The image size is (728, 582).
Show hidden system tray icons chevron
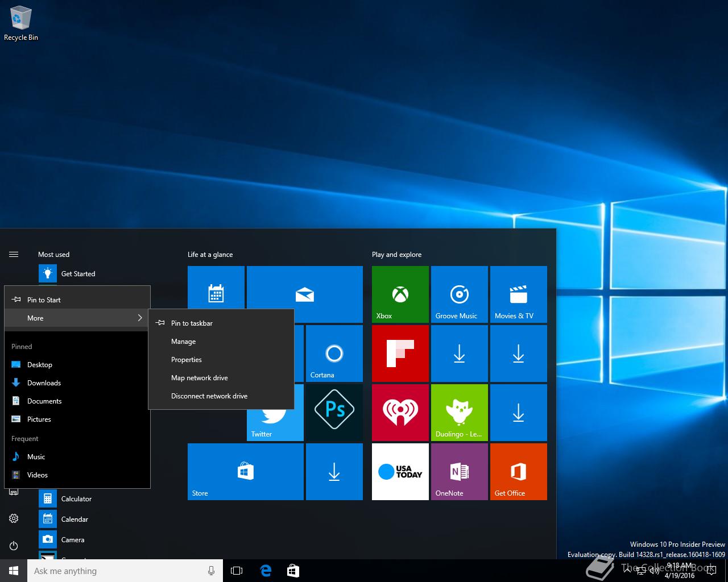pos(627,571)
